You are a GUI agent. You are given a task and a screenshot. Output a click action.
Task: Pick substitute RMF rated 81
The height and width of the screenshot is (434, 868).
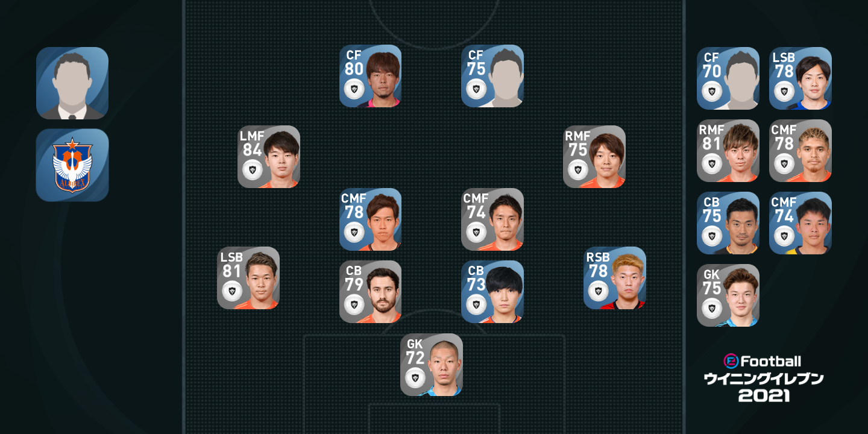pyautogui.click(x=728, y=151)
